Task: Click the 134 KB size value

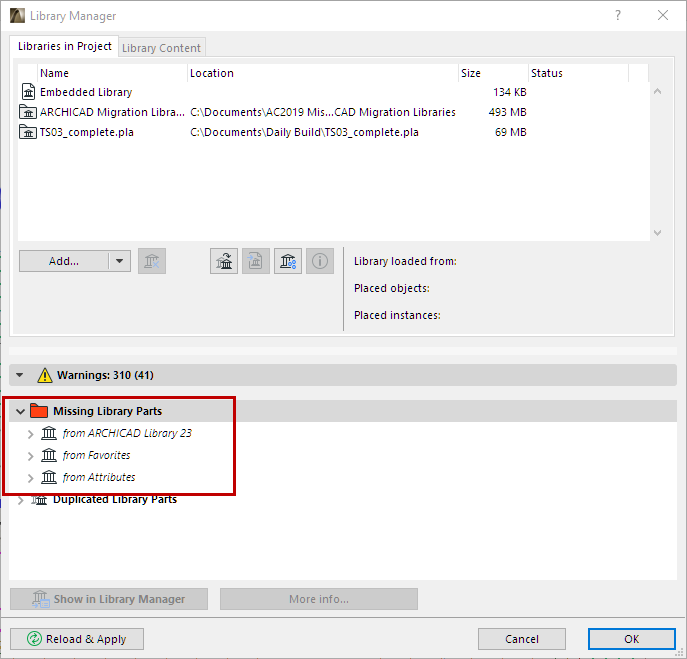Action: (x=510, y=92)
